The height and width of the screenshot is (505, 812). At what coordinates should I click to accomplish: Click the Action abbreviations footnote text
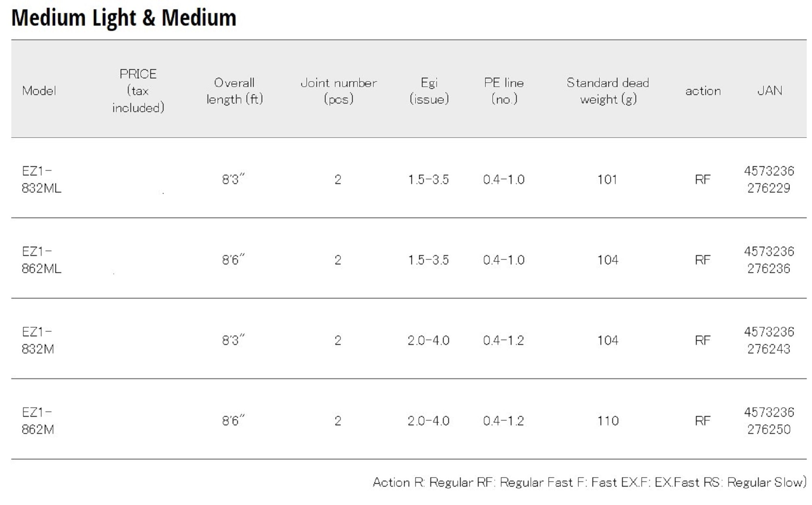tap(589, 482)
